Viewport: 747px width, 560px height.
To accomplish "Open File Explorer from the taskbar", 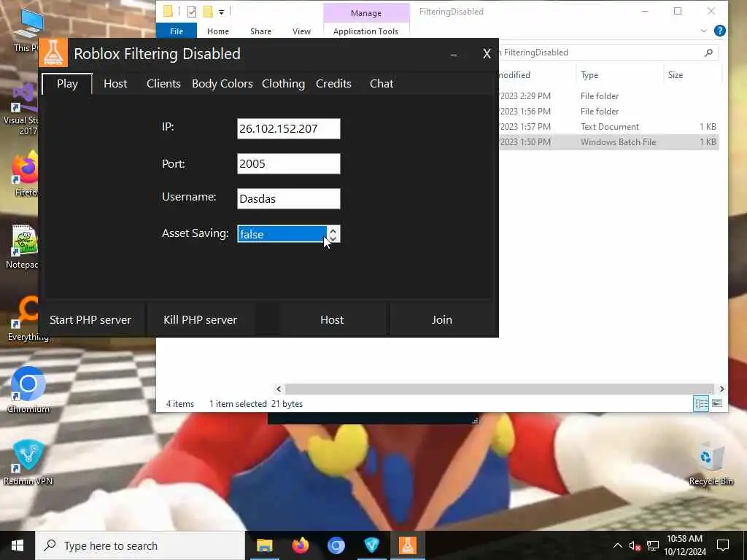I will 264,545.
